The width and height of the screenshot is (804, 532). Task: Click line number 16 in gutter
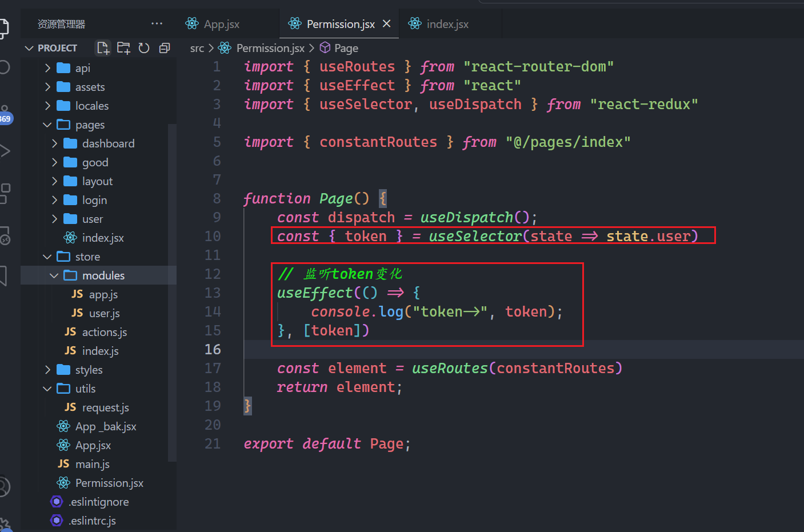[213, 349]
